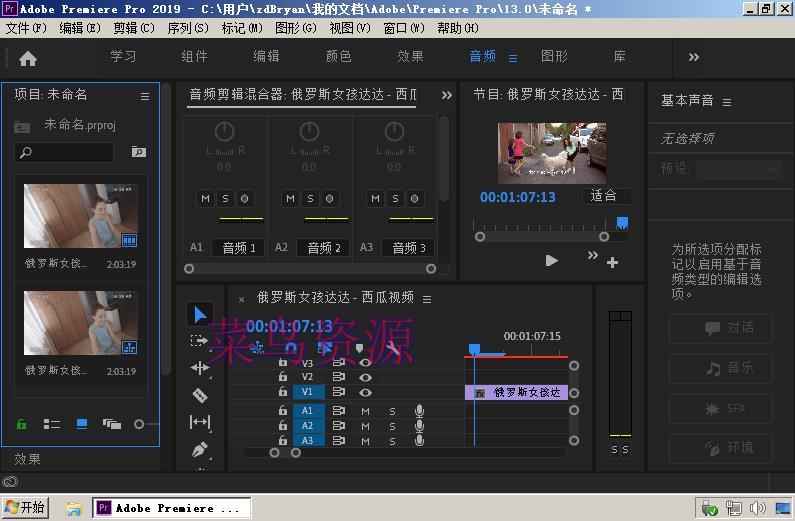Add marker in the timeline
This screenshot has height=521, width=795.
[x=359, y=348]
